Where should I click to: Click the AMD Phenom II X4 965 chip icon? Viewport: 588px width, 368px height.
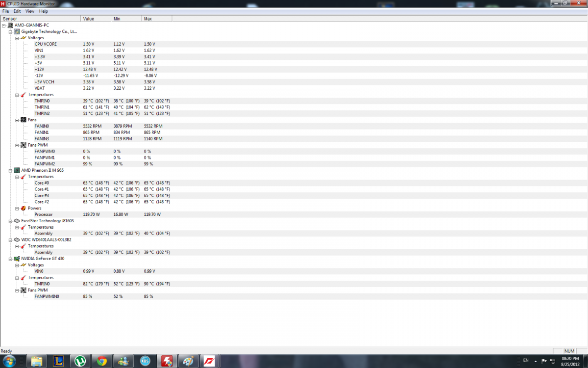[x=17, y=170]
